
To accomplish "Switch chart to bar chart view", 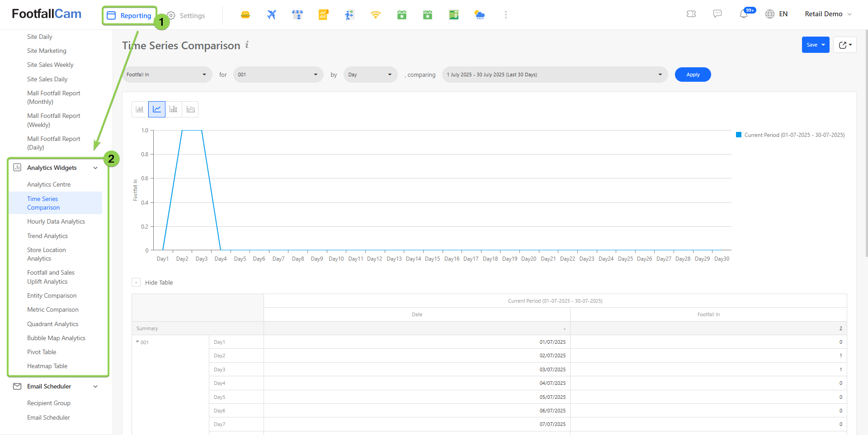I will (140, 109).
